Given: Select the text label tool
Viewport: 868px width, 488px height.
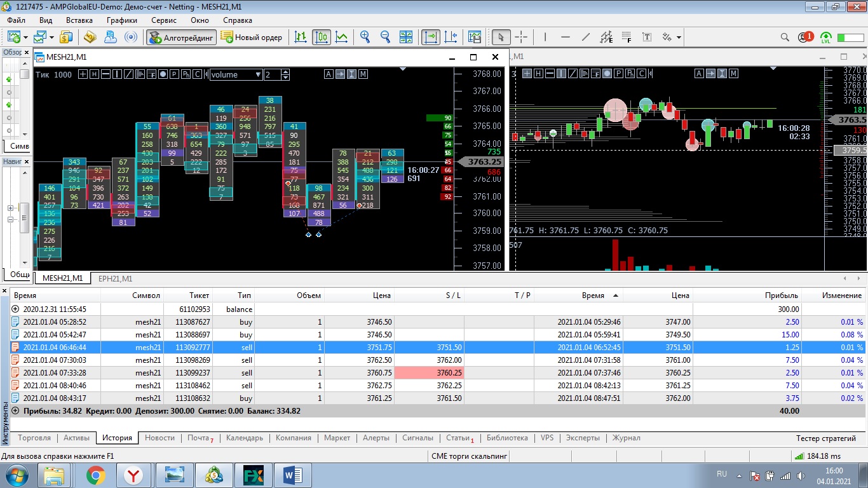Looking at the screenshot, I should click(647, 37).
